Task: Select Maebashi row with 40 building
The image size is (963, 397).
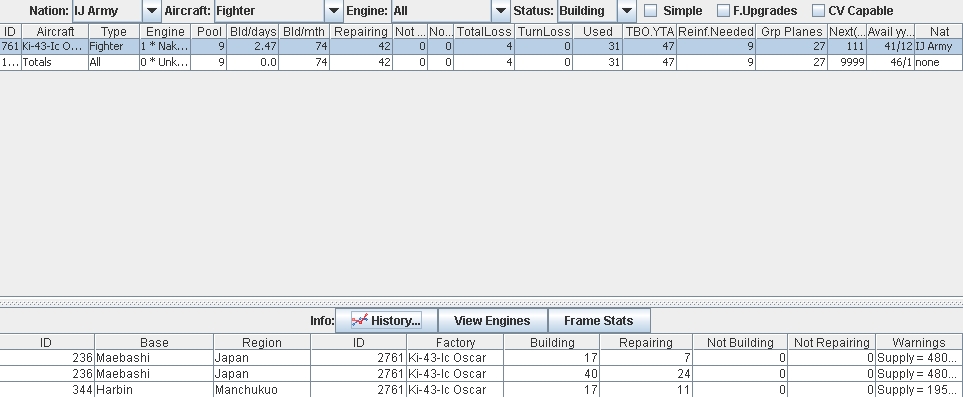Action: point(482,374)
